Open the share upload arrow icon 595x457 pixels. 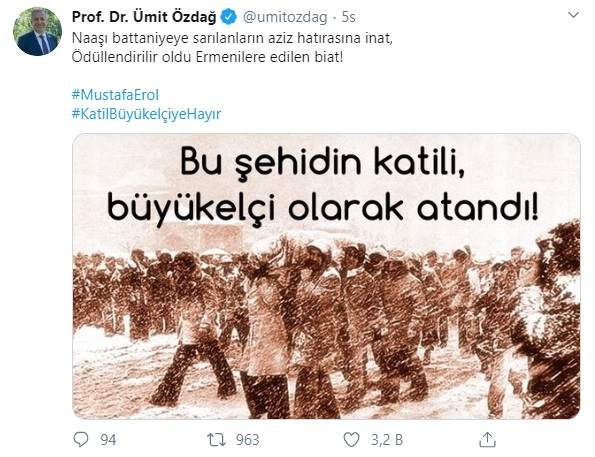pyautogui.click(x=488, y=440)
